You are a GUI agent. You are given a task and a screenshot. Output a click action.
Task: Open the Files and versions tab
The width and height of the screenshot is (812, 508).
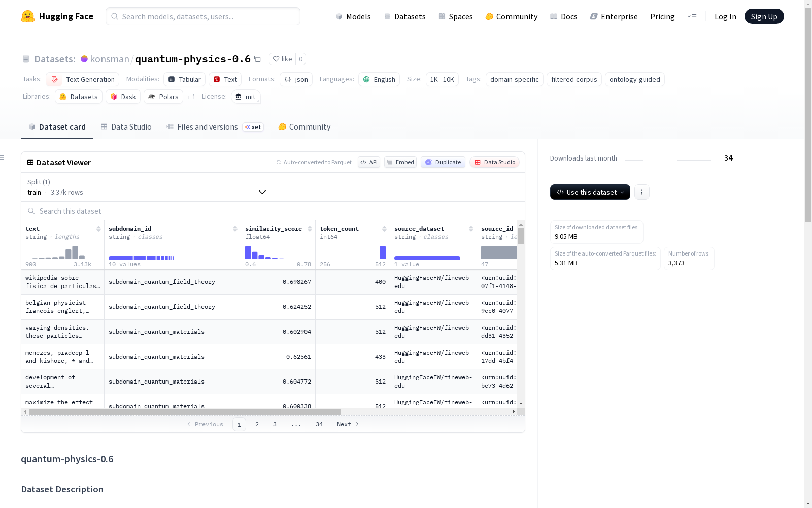[x=215, y=127]
